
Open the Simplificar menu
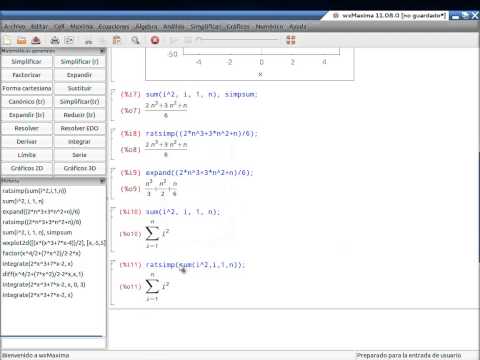(205, 27)
